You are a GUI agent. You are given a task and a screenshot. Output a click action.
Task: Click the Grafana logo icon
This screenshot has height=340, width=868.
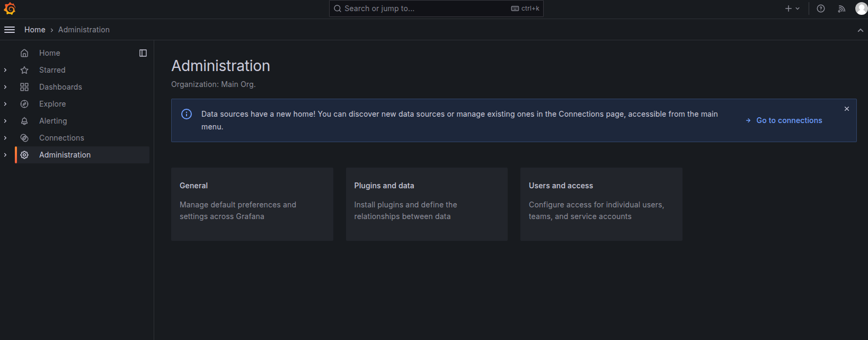[x=10, y=8]
